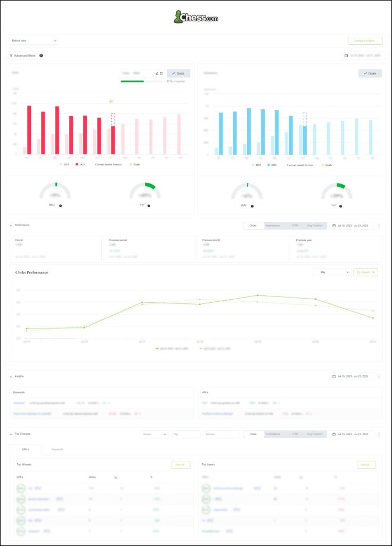Click the info badge beside Advanced filters
This screenshot has height=546, width=392.
pyautogui.click(x=41, y=55)
